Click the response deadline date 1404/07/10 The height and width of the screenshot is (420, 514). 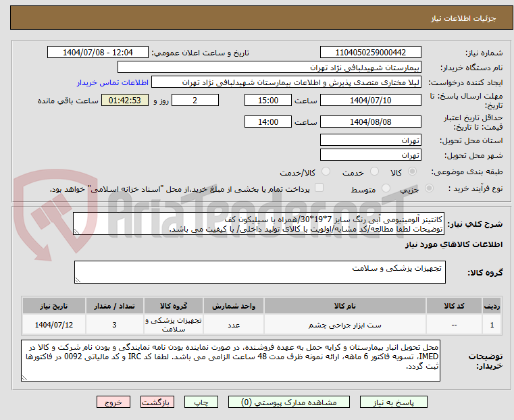click(x=370, y=100)
